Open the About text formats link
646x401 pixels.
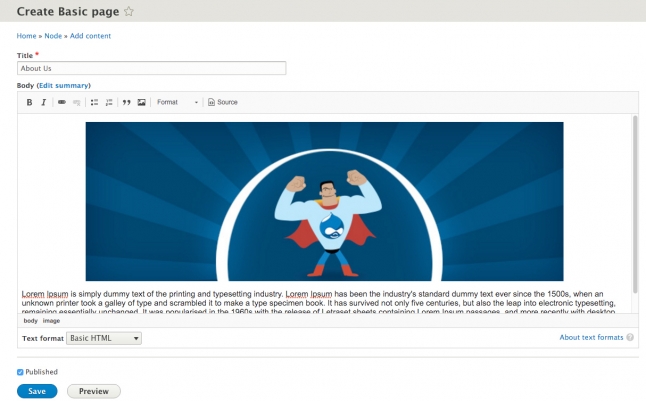point(591,337)
